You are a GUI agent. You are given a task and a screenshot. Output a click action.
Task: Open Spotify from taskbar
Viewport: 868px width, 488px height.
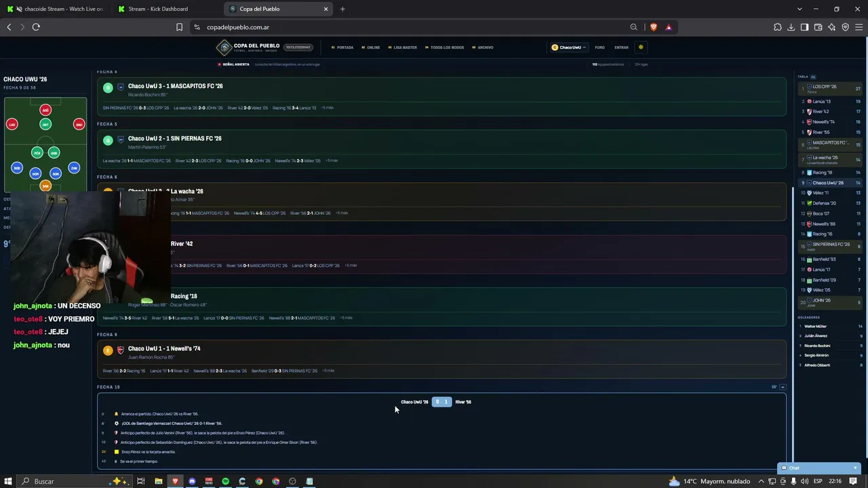point(225,481)
